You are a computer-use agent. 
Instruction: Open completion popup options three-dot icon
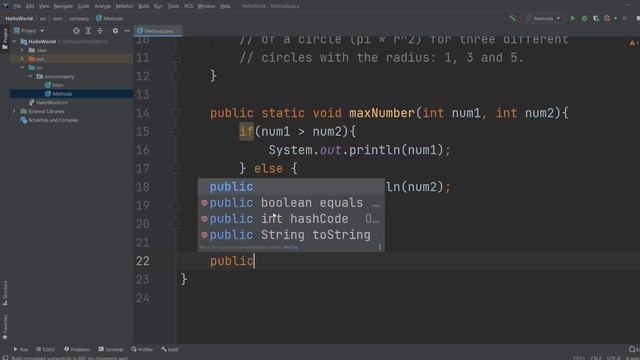pos(380,247)
